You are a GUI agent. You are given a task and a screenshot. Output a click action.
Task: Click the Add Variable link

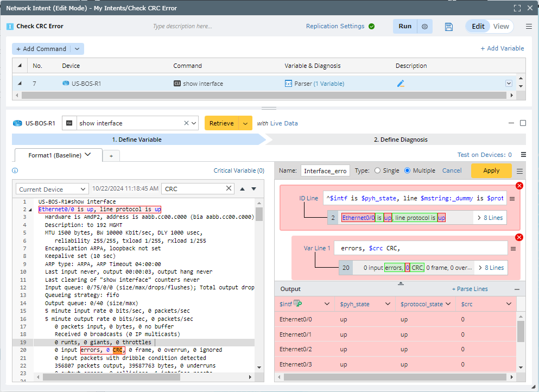pyautogui.click(x=502, y=48)
